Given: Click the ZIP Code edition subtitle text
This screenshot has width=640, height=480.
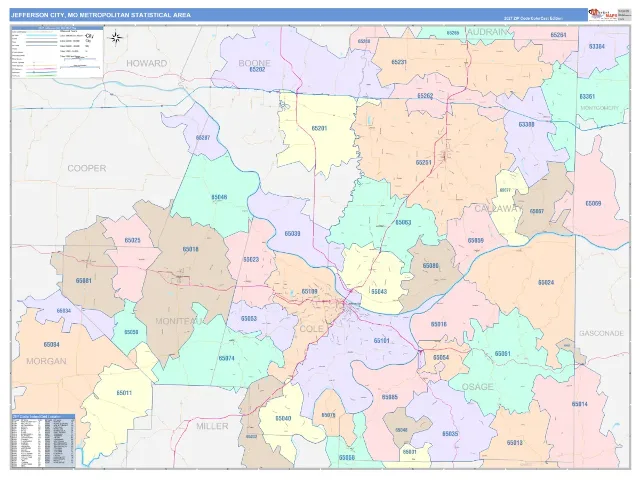Looking at the screenshot, I should (x=533, y=18).
